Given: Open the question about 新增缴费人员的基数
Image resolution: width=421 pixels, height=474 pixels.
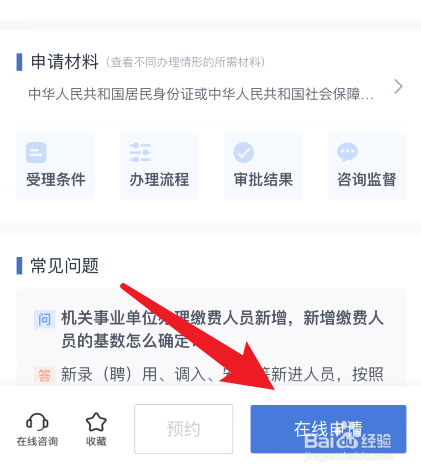Looking at the screenshot, I should [222, 329].
